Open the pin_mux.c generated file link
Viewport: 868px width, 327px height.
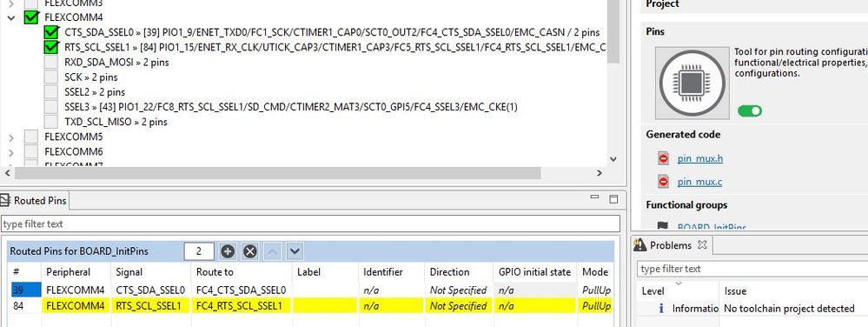[699, 182]
